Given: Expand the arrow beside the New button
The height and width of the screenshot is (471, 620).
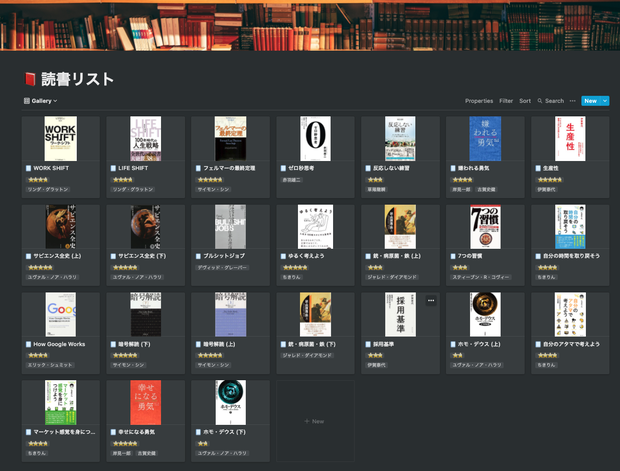Looking at the screenshot, I should point(605,101).
